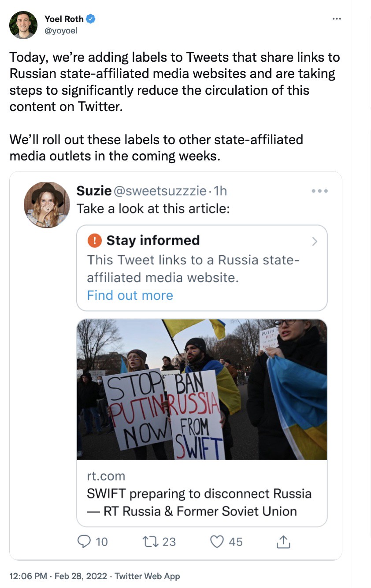This screenshot has width=371, height=588.
Task: Click Suzie's profile picture
Action: pos(47,205)
